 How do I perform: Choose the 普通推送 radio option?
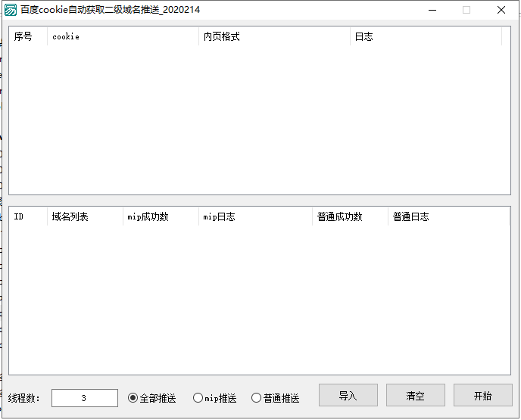pos(276,398)
